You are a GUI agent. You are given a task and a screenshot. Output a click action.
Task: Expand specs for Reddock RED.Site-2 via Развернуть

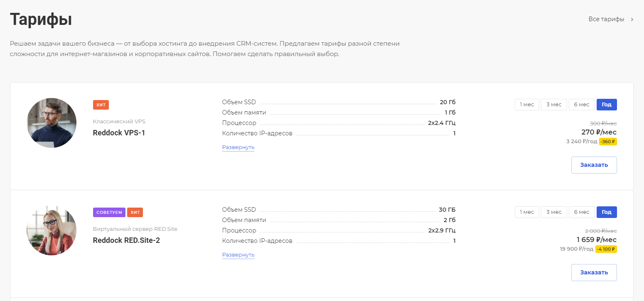(x=238, y=255)
